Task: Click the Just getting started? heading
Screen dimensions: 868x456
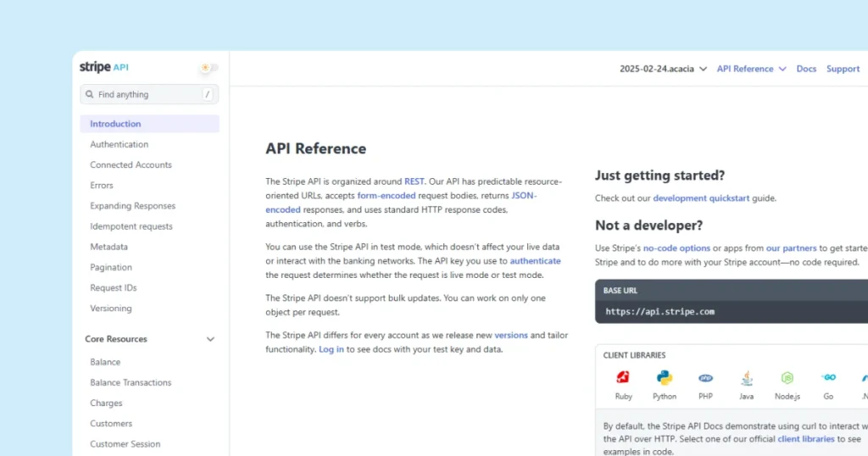Action: [659, 175]
